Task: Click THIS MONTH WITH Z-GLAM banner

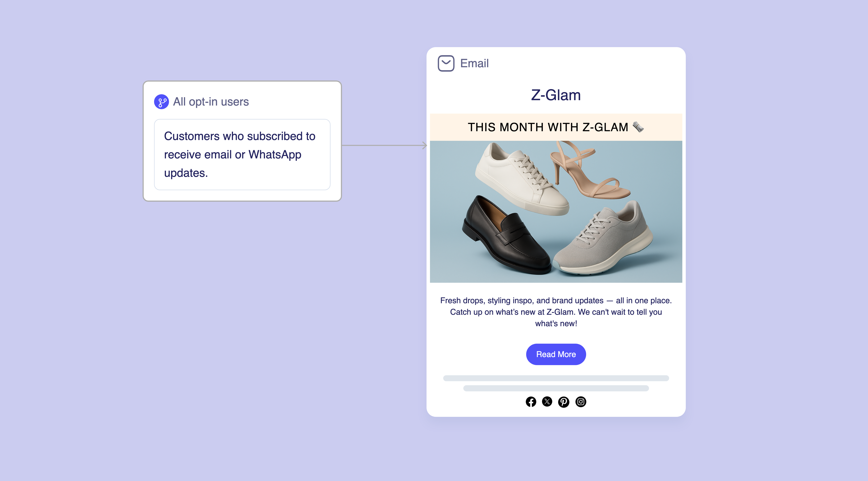Action: pos(556,127)
